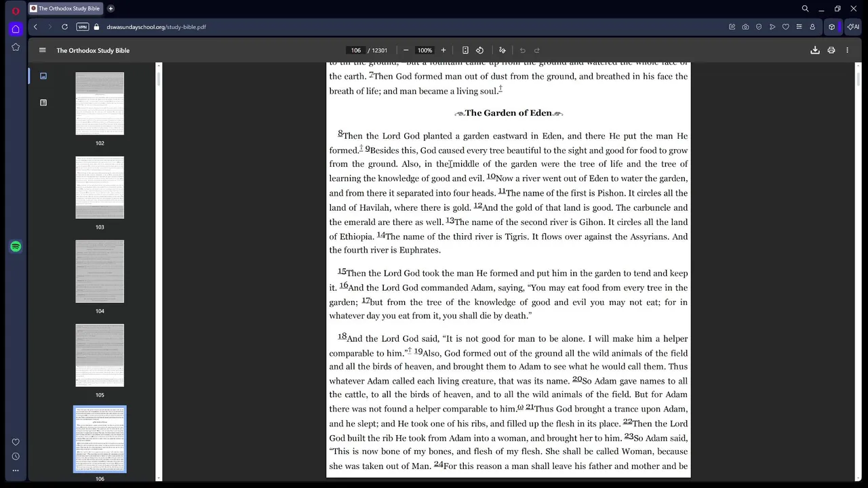Screen dimensions: 868x488
Task: Open footnote dagger after 'formed.'
Action: (361, 148)
